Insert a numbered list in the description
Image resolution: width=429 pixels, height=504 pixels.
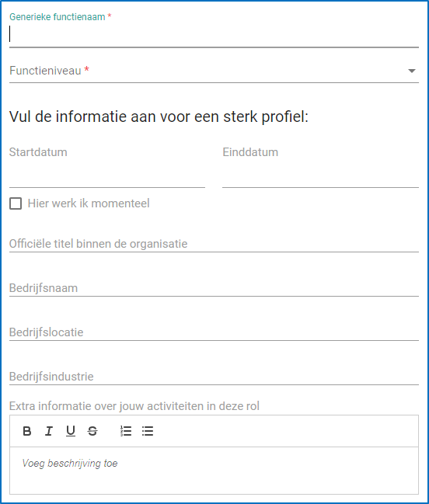pos(126,431)
